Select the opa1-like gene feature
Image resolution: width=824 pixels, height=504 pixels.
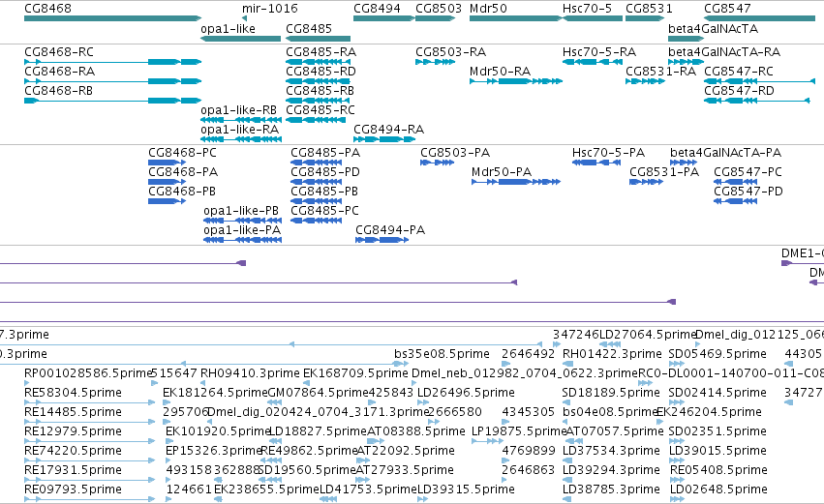pyautogui.click(x=241, y=39)
